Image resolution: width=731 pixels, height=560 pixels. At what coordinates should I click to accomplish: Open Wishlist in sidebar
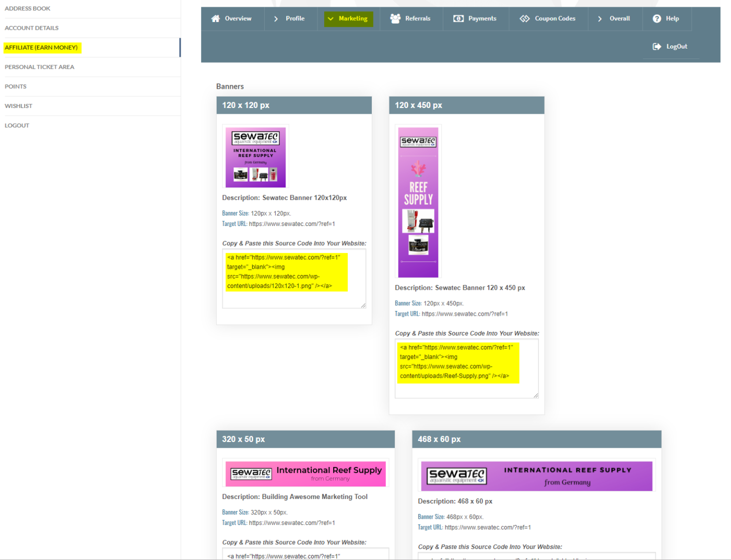pos(19,106)
